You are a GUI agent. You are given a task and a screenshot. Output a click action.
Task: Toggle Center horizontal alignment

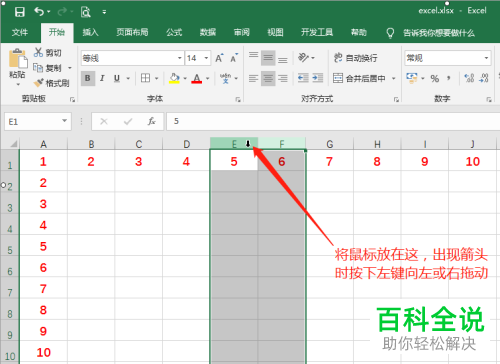pos(268,78)
